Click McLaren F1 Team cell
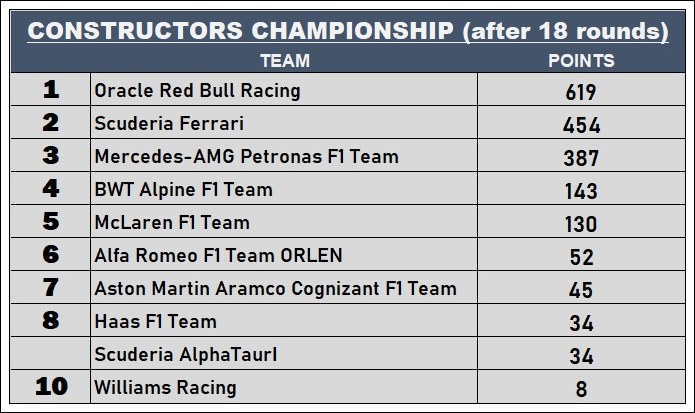This screenshot has height=413, width=695. pyautogui.click(x=284, y=222)
